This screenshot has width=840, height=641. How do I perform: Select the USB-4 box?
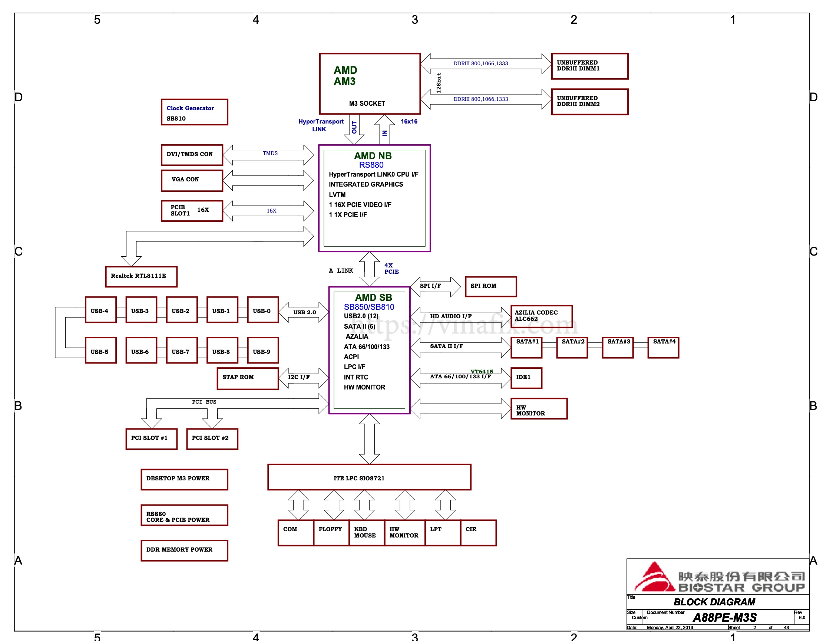101,309
